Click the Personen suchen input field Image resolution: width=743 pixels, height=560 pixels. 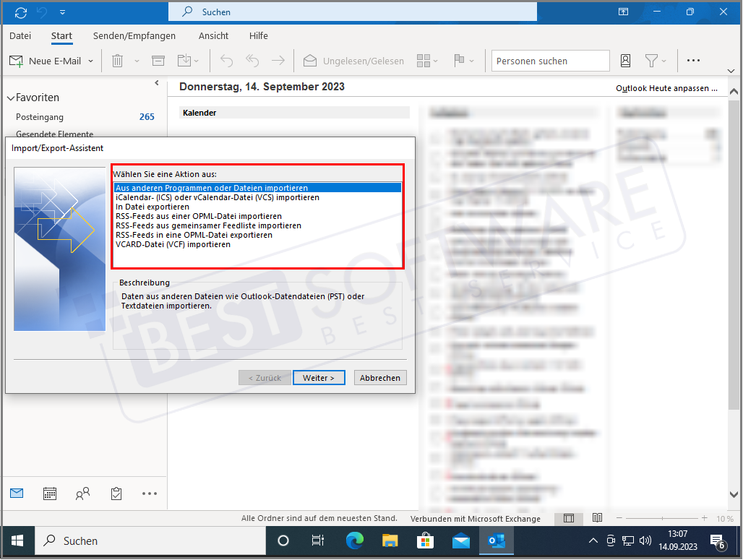click(550, 61)
